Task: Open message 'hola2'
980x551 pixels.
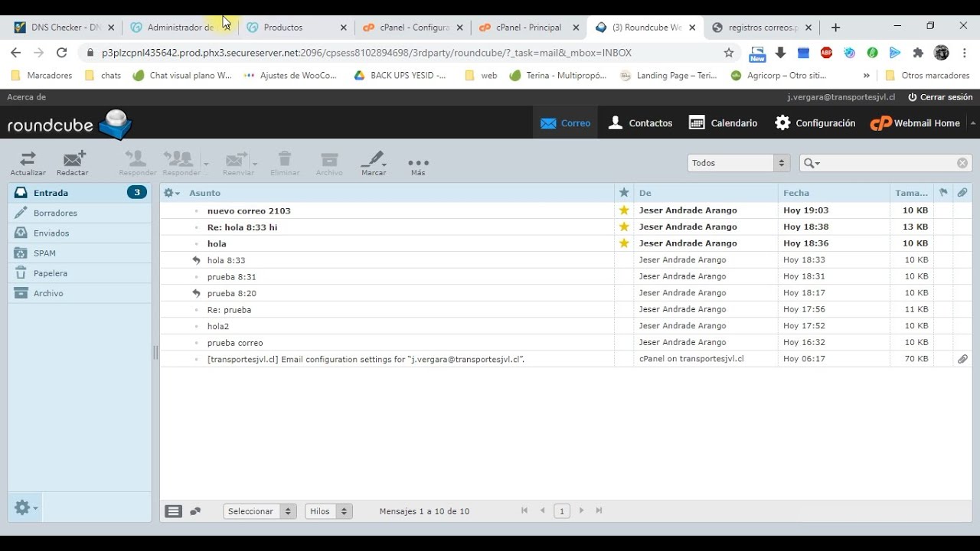Action: pos(218,326)
